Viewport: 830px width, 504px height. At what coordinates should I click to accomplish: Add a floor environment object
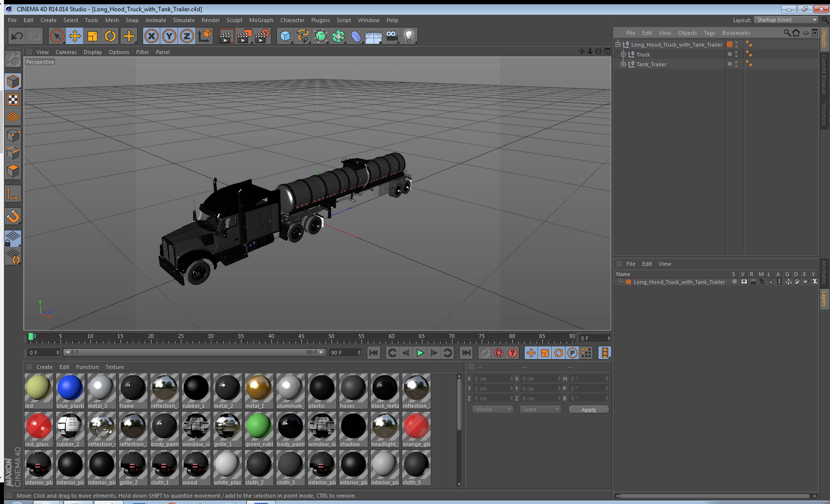(x=374, y=36)
